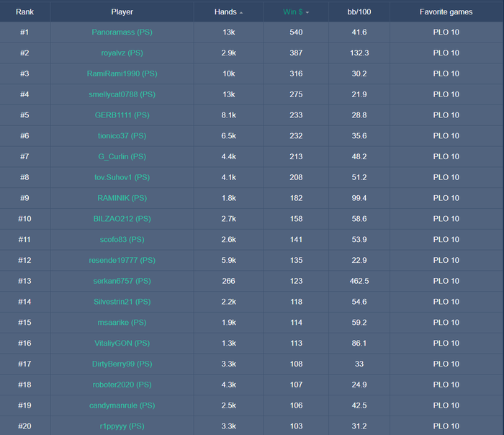Click the hands value 8.1k

pyautogui.click(x=228, y=115)
